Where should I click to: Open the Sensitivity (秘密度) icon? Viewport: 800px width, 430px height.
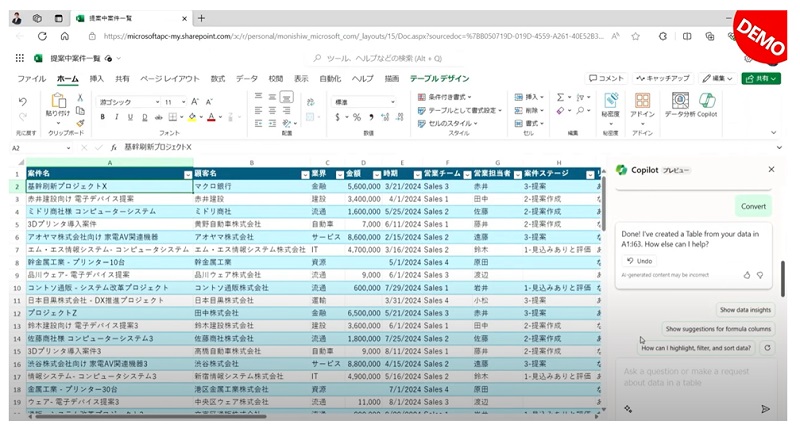(x=611, y=100)
